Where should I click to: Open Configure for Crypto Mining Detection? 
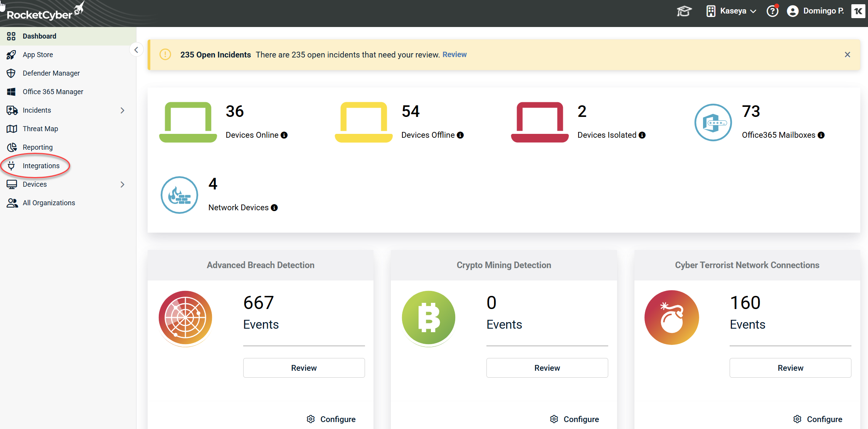(x=575, y=419)
